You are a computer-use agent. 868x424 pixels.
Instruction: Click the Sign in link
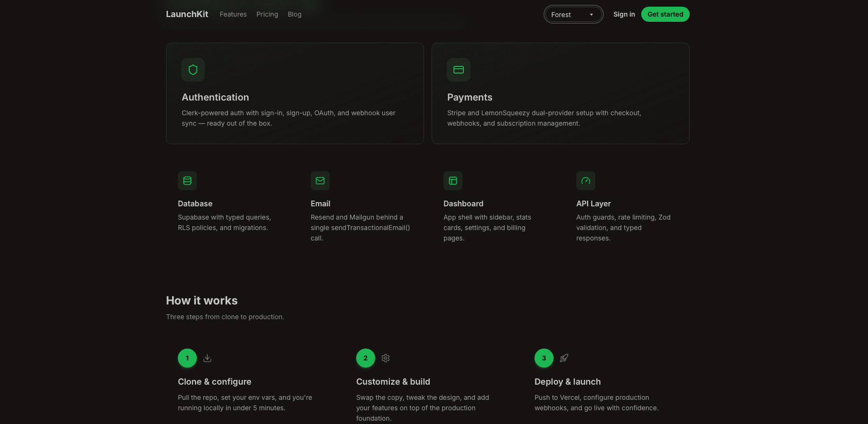[624, 14]
